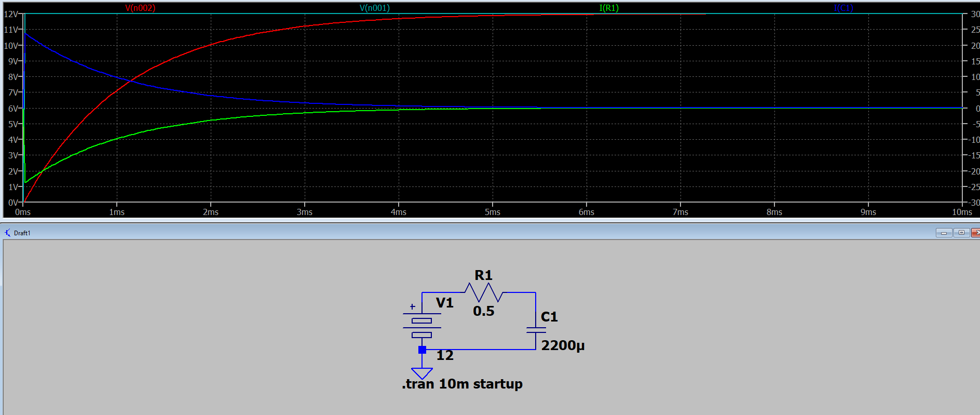
Task: Restore the Draft1 schematic window size
Action: (961, 233)
